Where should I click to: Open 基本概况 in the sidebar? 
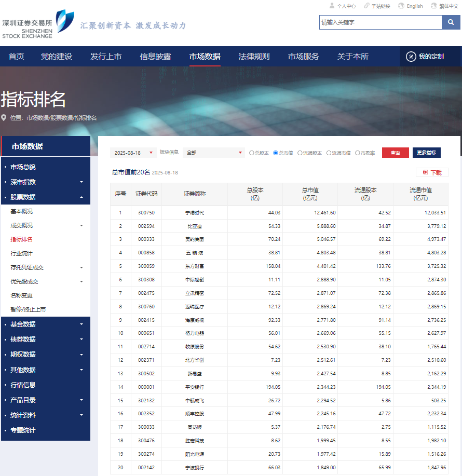click(x=22, y=211)
